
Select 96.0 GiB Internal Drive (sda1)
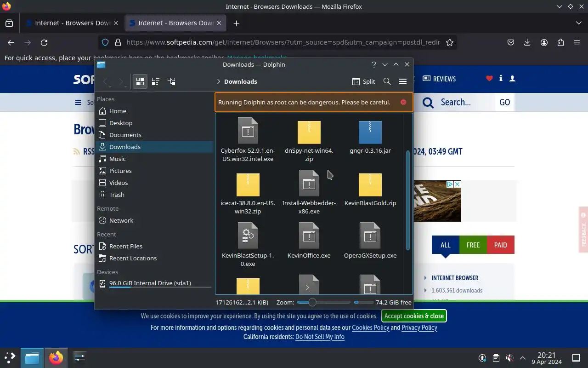tap(154, 283)
